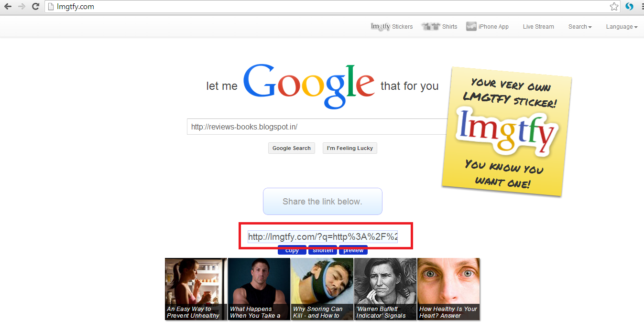Reload the page using the refresh icon
The image size is (644, 332).
pos(35,7)
